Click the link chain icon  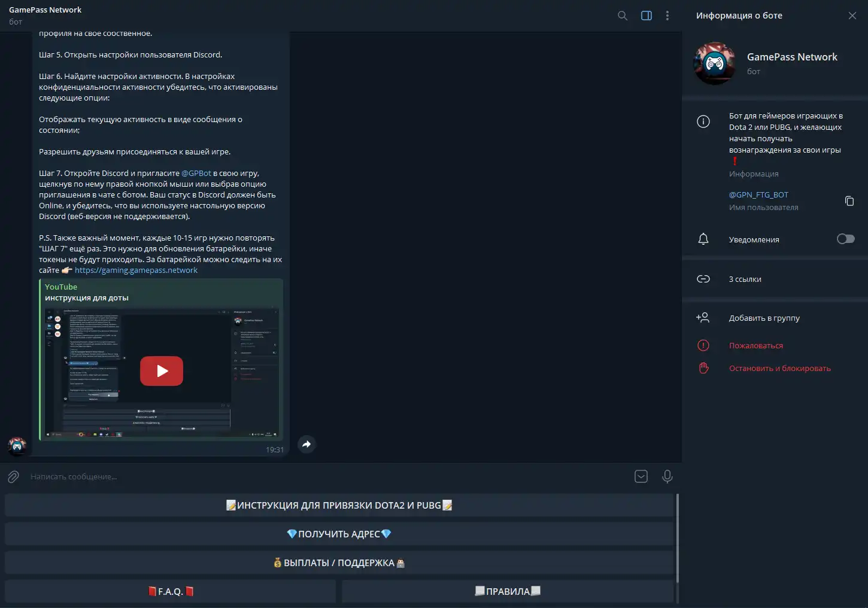pyautogui.click(x=703, y=279)
